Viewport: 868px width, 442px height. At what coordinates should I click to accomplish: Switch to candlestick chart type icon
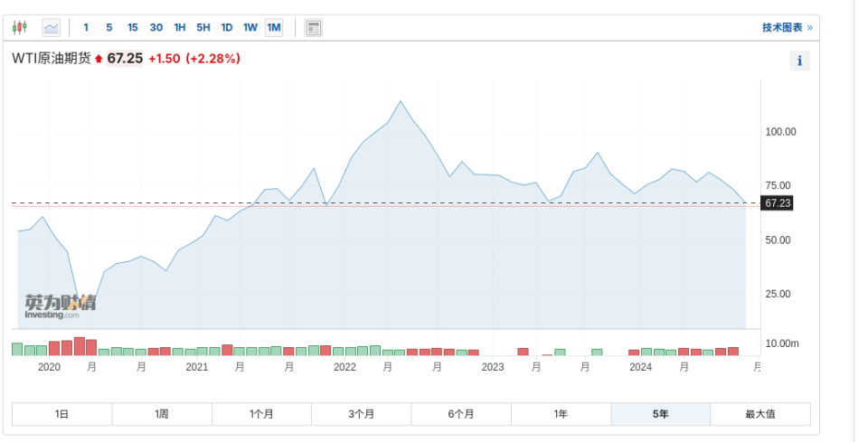(19, 27)
